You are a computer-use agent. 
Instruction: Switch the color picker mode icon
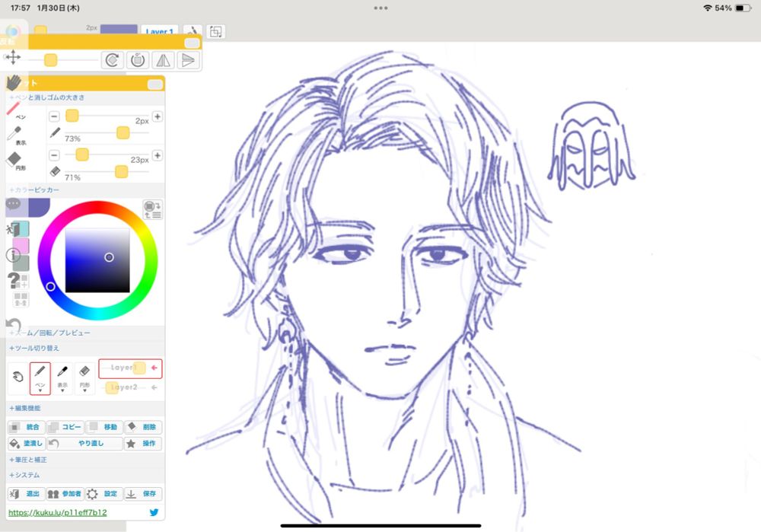tap(153, 209)
